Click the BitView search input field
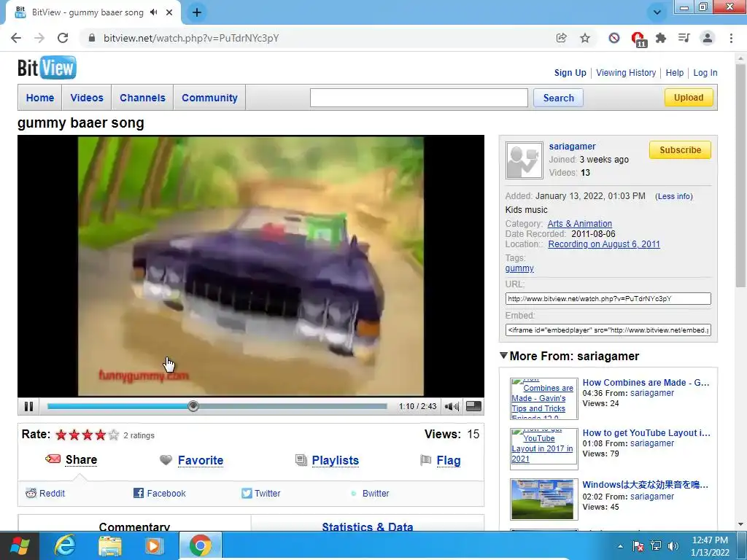This screenshot has width=747, height=560. point(419,98)
